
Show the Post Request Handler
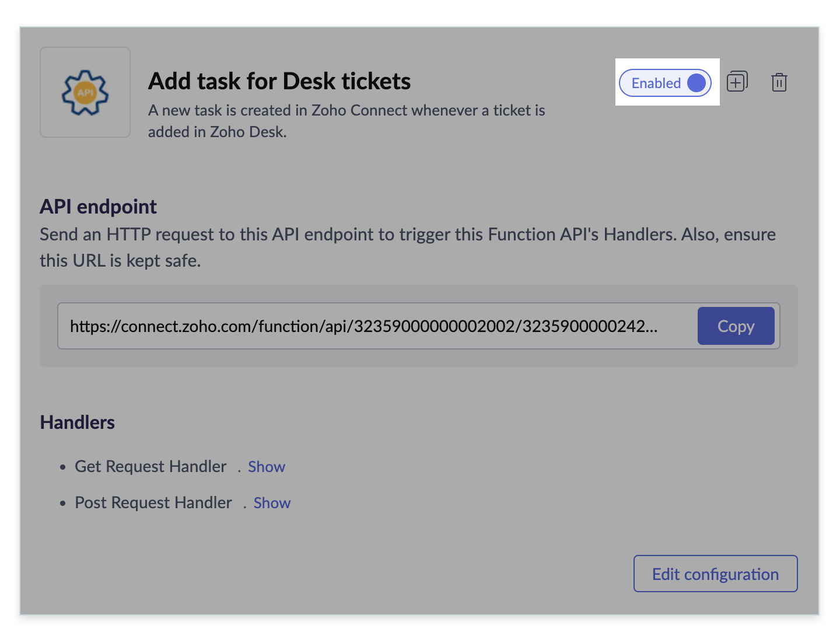(x=272, y=503)
